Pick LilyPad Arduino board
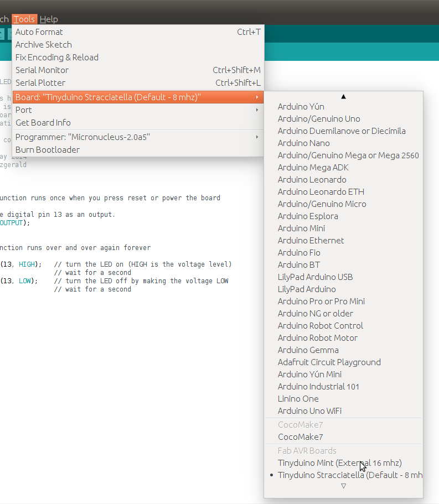The image size is (439, 504). tap(343, 289)
